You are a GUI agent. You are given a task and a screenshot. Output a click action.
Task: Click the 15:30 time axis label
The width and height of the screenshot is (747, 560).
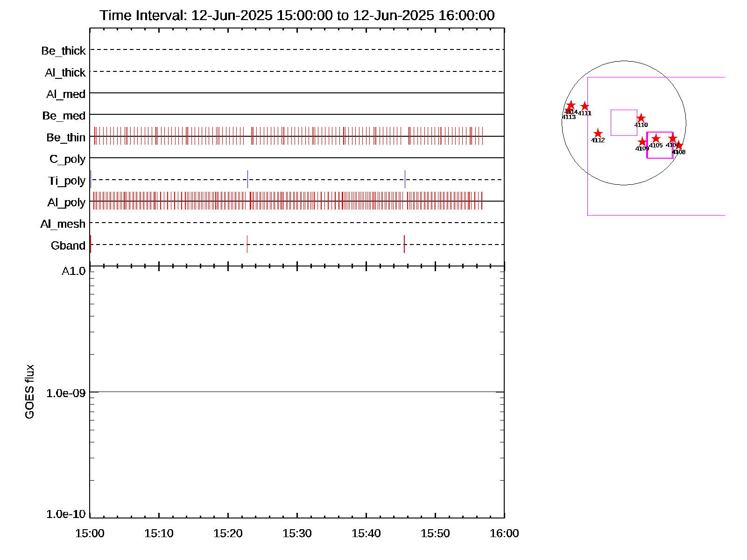(x=297, y=533)
